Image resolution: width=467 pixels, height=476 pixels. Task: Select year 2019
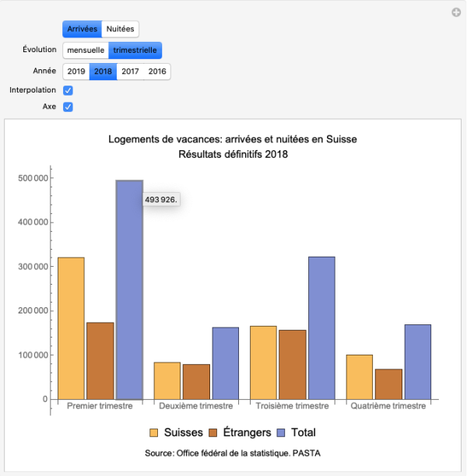click(x=76, y=71)
